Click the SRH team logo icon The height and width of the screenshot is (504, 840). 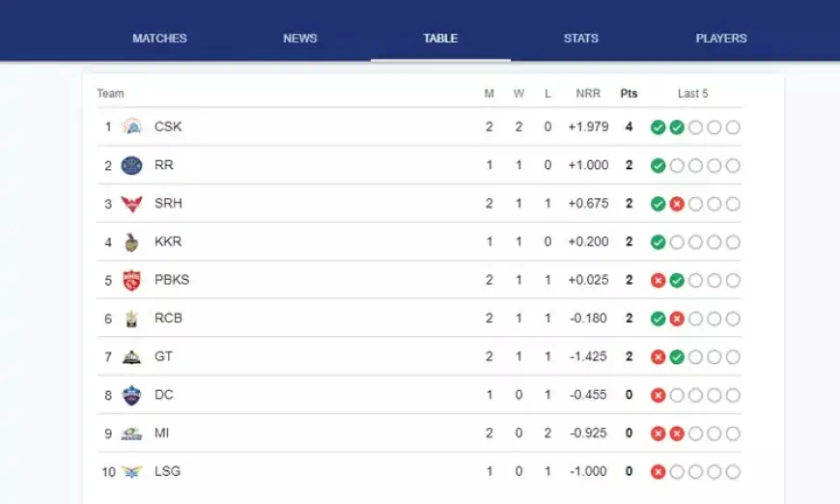click(x=132, y=204)
